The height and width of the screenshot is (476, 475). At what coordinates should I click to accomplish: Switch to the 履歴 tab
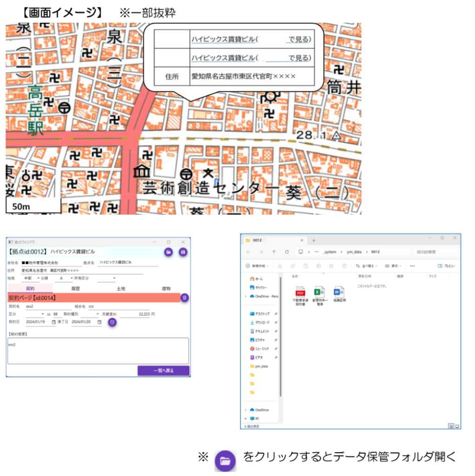pos(75,289)
